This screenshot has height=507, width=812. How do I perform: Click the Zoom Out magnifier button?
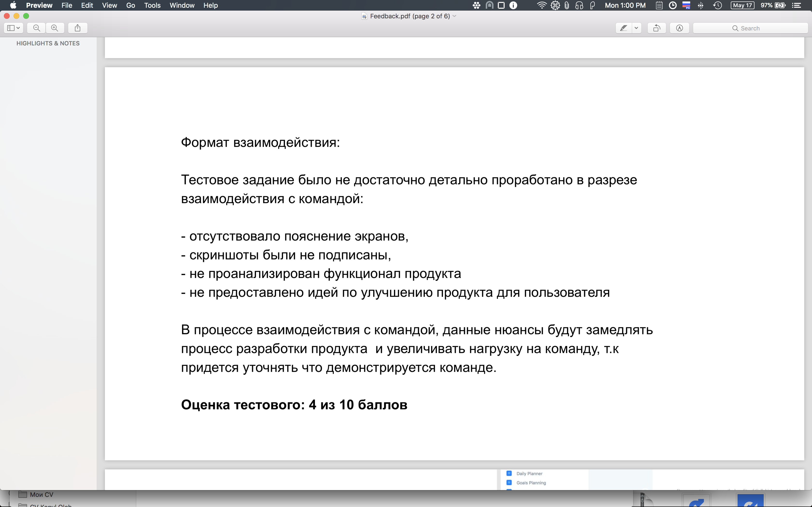(36, 28)
